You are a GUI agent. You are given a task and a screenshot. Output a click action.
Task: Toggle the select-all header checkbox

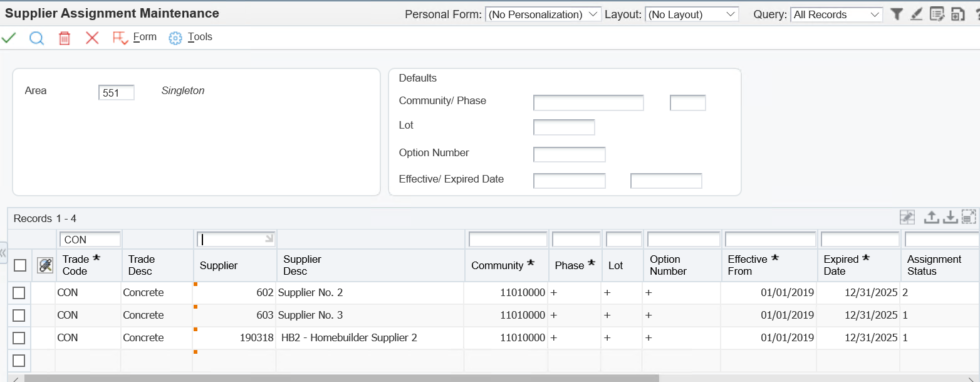(19, 265)
